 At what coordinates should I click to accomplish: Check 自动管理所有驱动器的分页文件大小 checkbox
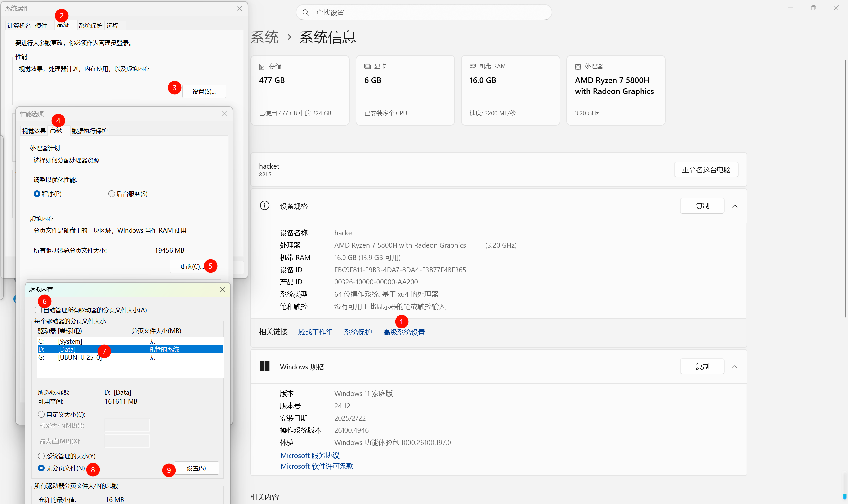38,310
